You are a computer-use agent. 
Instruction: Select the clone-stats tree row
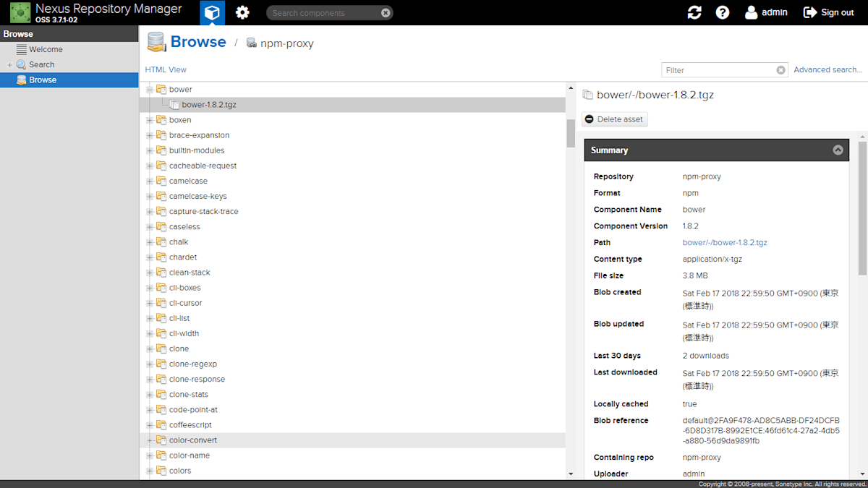(x=352, y=394)
